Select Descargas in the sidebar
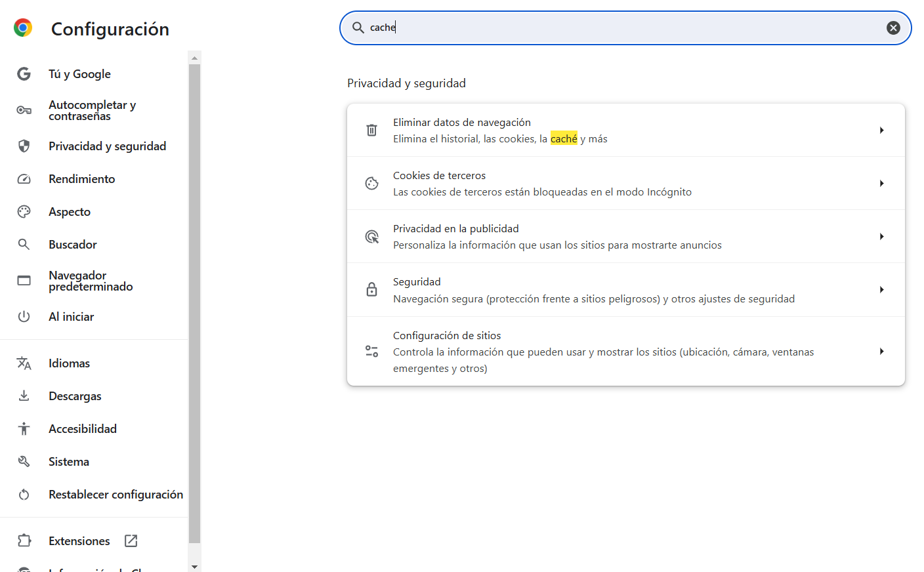Viewport: 924px width, 572px height. [75, 396]
